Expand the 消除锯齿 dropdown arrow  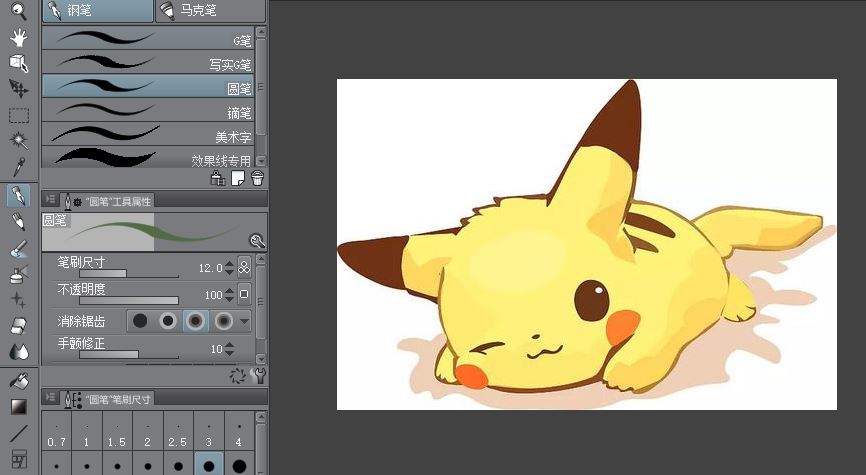pos(245,321)
